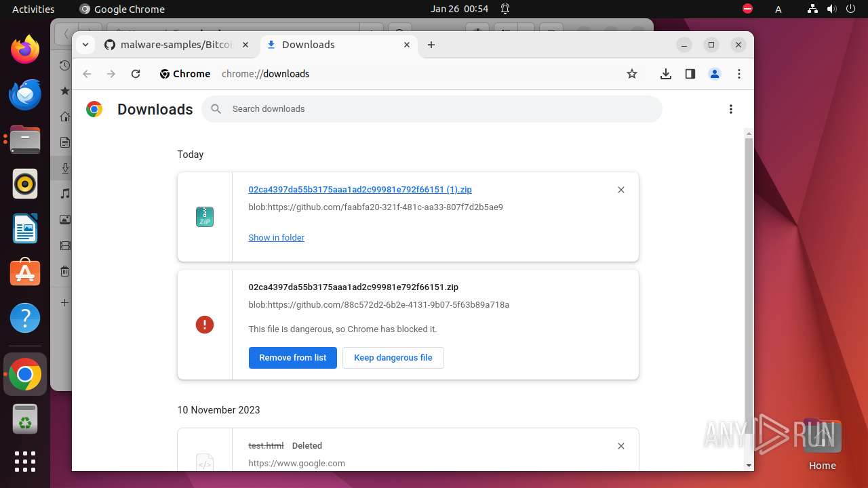Open the Chrome three-dot menu
Image resolution: width=868 pixels, height=488 pixels.
click(x=739, y=74)
